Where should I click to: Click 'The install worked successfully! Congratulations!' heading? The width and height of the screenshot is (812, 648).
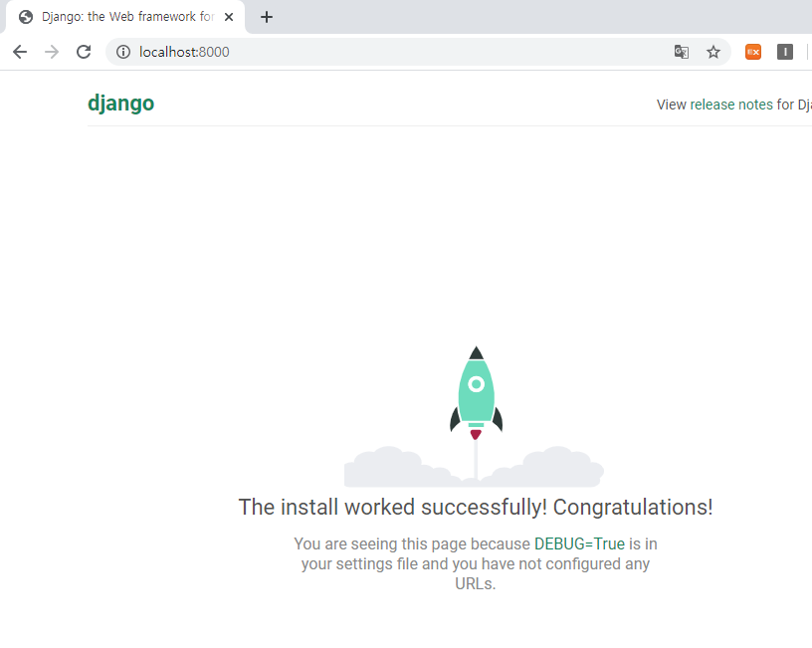coord(476,507)
